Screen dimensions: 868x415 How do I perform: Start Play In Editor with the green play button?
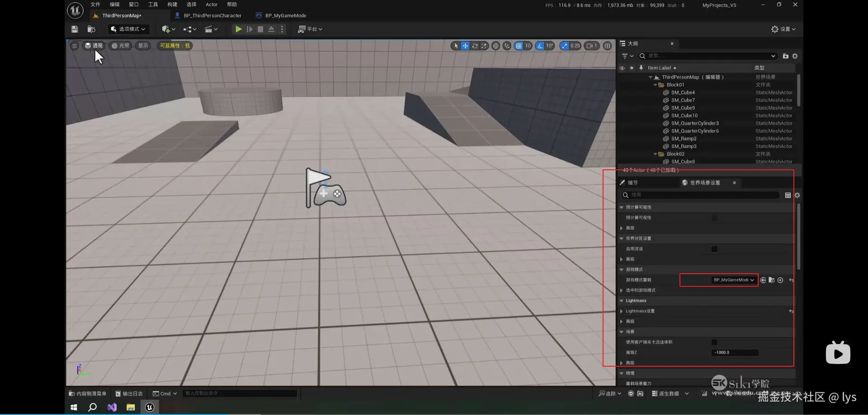[238, 29]
